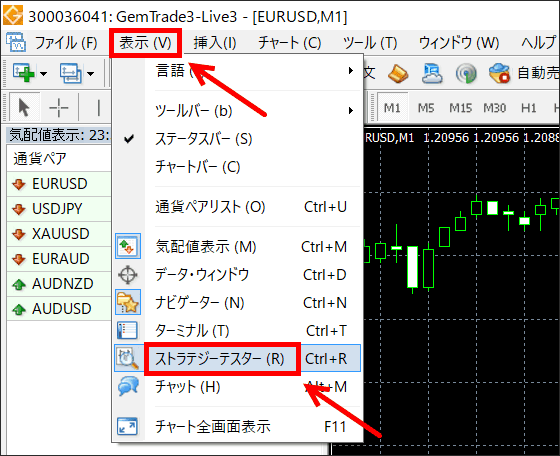Expand the ツールバー (b) submenu arrow
The image size is (560, 456).
pyautogui.click(x=351, y=111)
